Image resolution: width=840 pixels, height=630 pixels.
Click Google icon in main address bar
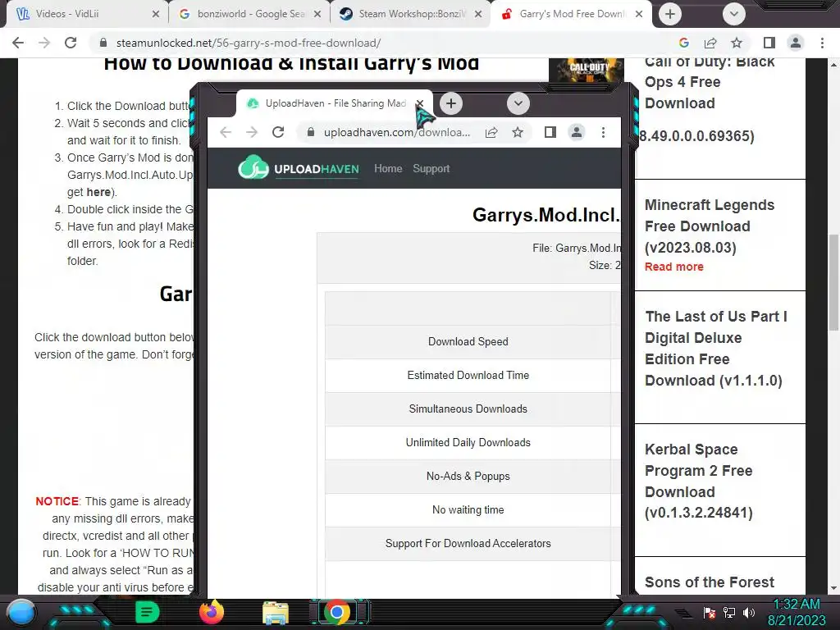(683, 43)
